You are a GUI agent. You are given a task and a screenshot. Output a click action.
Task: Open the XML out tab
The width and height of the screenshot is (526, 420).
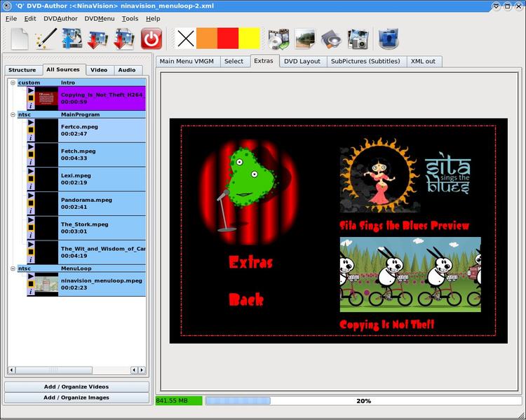click(423, 62)
